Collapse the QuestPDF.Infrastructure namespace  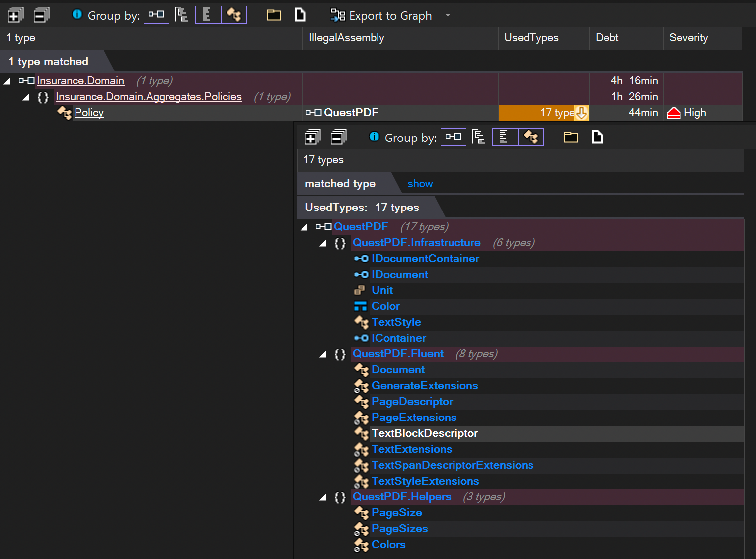[x=323, y=243]
